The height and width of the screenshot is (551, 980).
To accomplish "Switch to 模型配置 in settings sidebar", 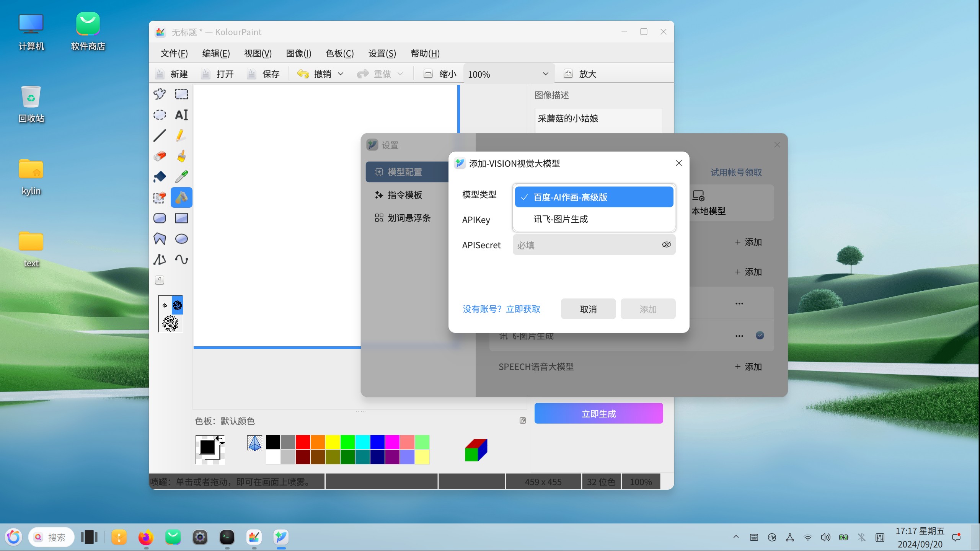I will point(407,172).
